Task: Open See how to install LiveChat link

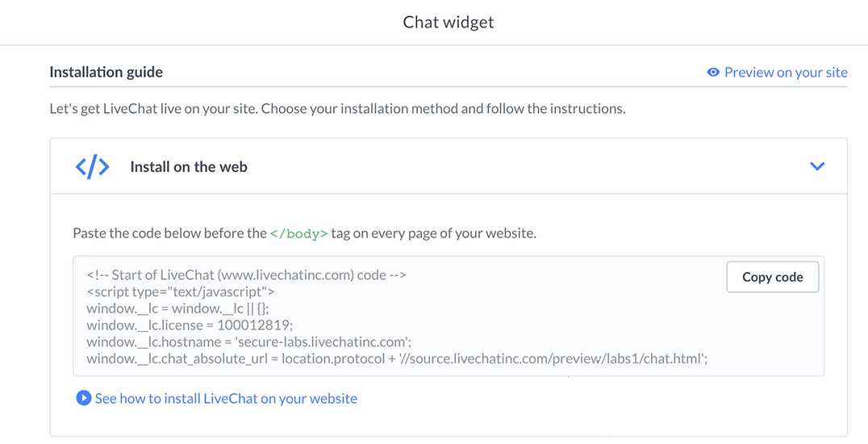Action: 226,398
